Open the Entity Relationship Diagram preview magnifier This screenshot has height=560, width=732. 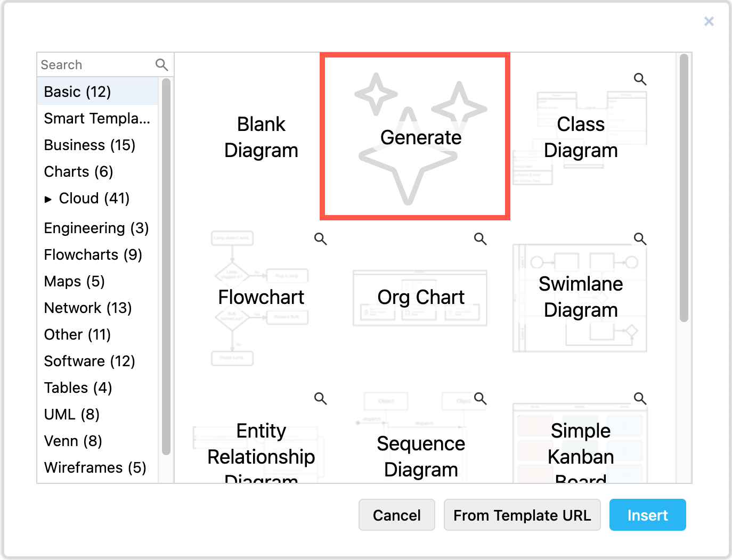pyautogui.click(x=320, y=398)
